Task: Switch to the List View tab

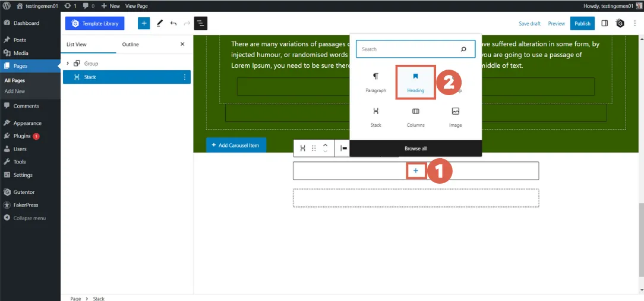Action: [x=77, y=45]
